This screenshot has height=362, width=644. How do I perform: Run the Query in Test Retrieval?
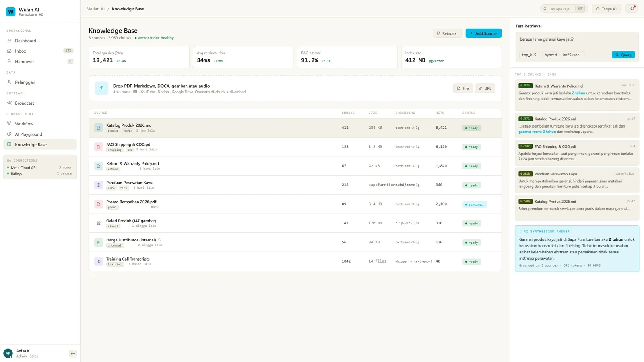[623, 55]
